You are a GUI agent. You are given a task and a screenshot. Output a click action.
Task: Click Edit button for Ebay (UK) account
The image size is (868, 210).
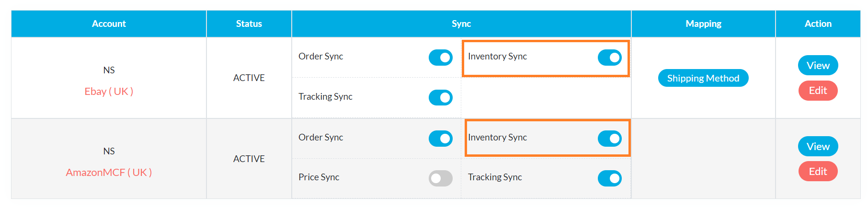[818, 91]
